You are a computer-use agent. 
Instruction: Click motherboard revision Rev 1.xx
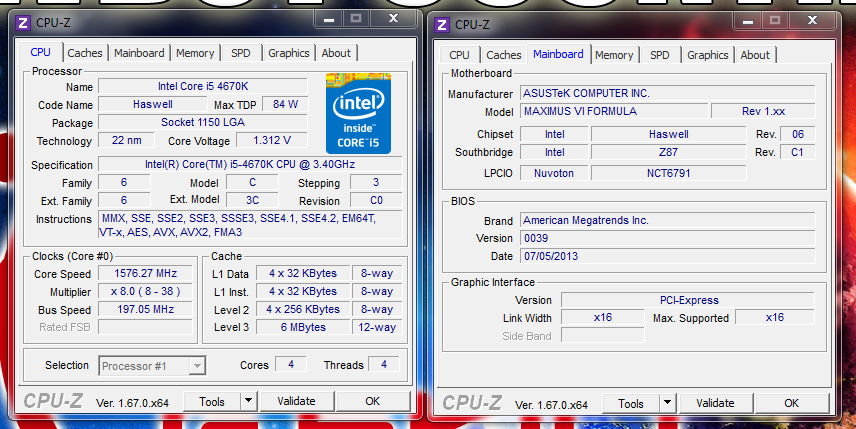point(763,111)
